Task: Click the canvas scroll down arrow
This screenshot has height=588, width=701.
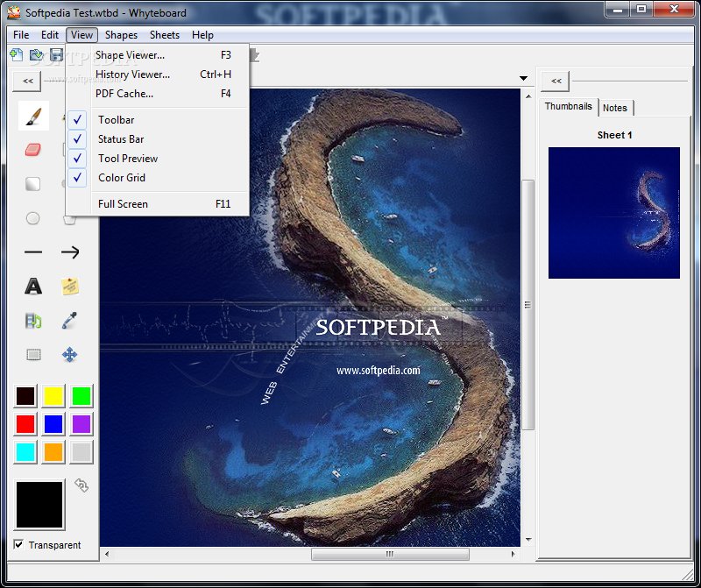Action: click(x=528, y=540)
